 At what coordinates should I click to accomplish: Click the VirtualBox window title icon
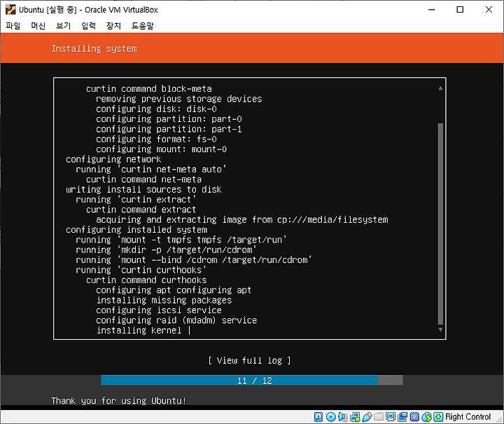[x=10, y=10]
